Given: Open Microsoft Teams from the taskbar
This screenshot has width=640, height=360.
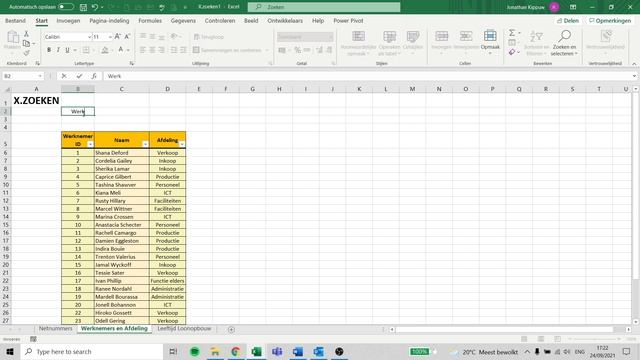Looking at the screenshot, I should 277,351.
